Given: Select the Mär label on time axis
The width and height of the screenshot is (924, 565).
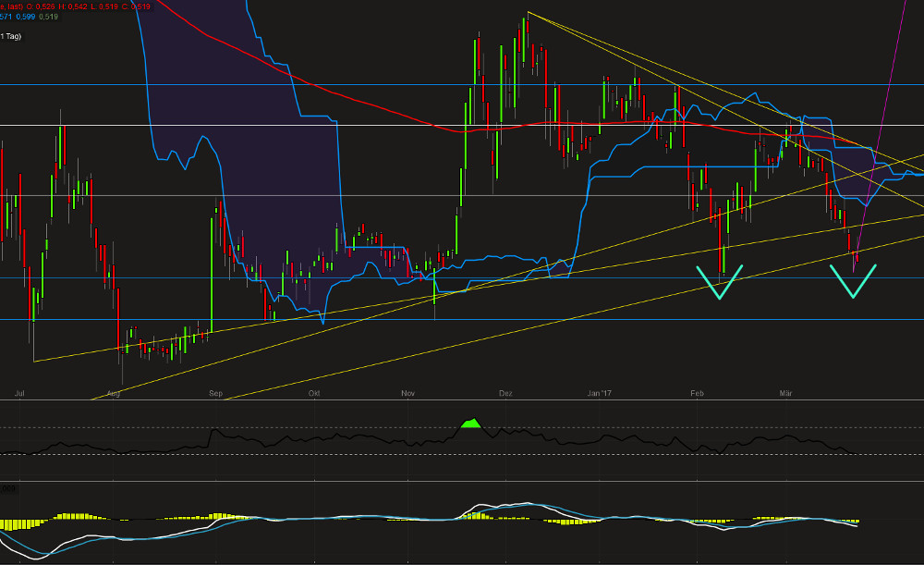Looking at the screenshot, I should pyautogui.click(x=785, y=393).
